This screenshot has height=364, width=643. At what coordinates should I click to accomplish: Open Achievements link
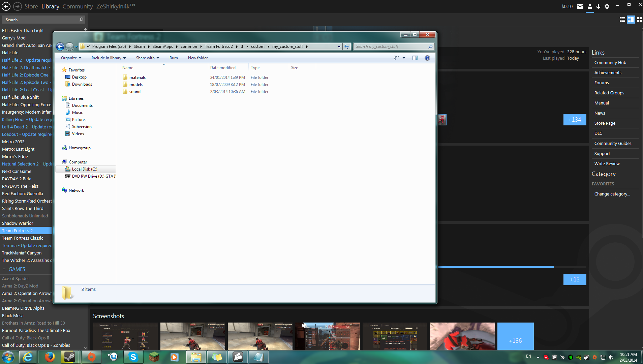[x=608, y=73]
